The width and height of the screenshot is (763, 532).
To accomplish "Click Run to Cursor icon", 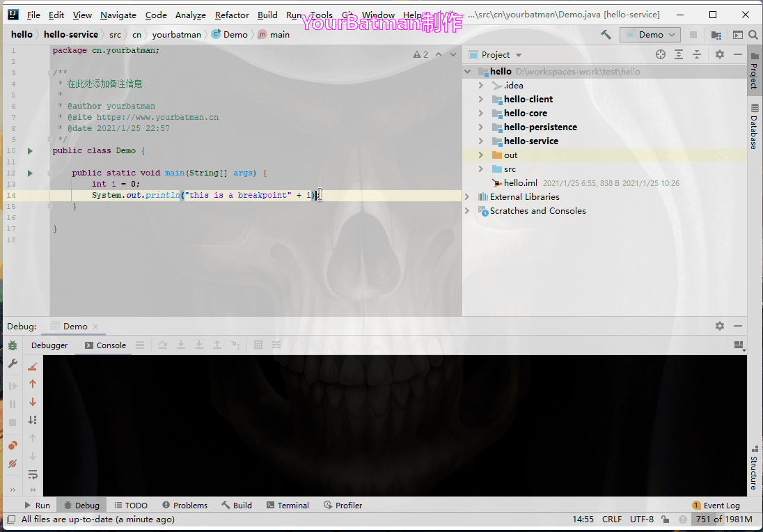I will point(235,345).
